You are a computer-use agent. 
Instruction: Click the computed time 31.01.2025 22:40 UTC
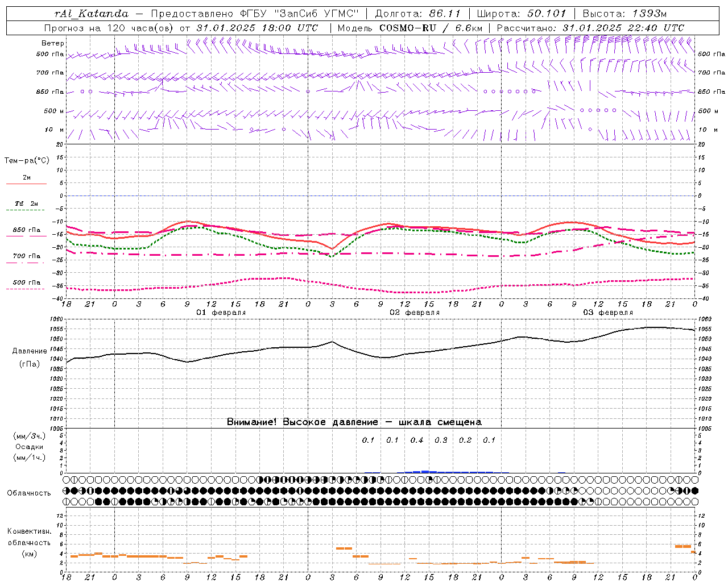coord(623,28)
